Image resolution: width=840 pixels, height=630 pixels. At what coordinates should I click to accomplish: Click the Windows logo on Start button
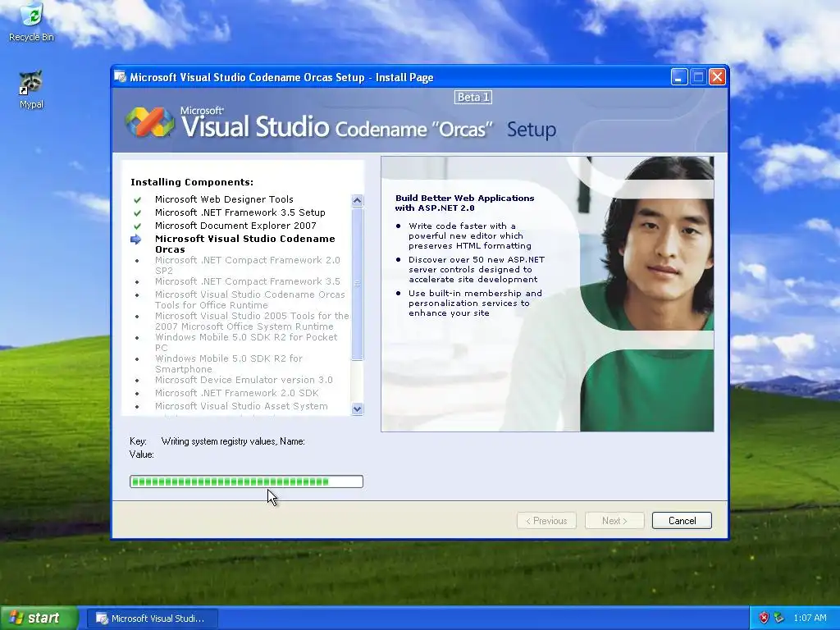pos(16,618)
